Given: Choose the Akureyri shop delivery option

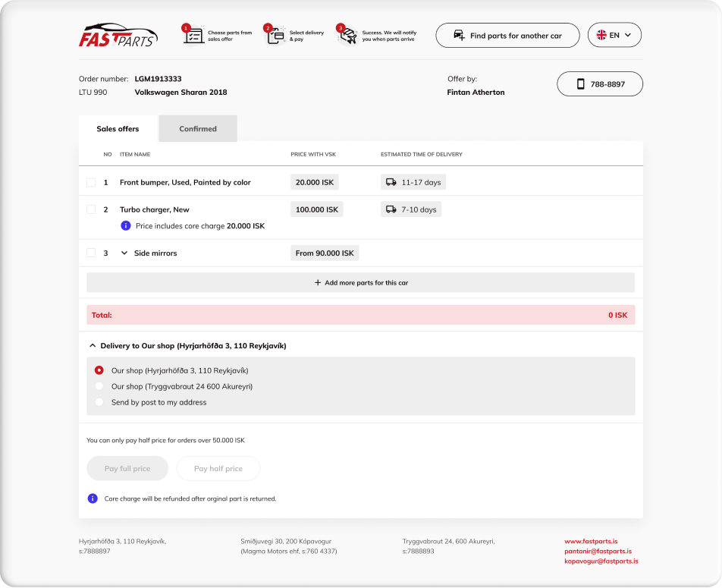Looking at the screenshot, I should click(99, 386).
